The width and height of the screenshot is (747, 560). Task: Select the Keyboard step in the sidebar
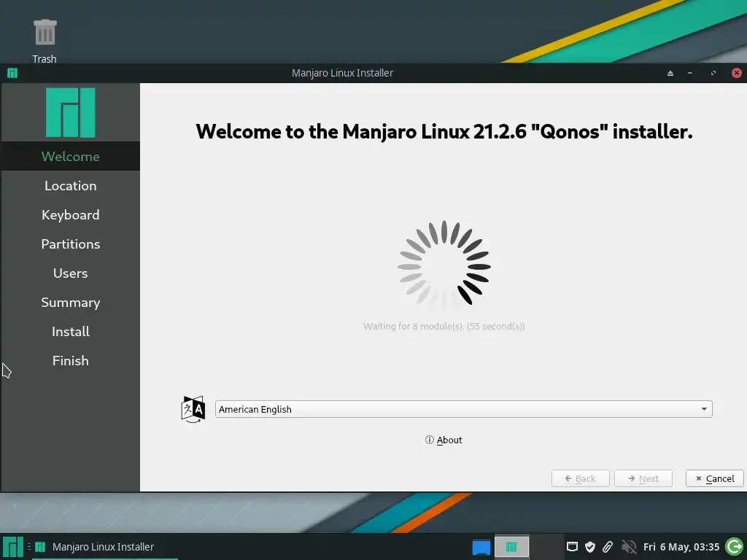[71, 215]
